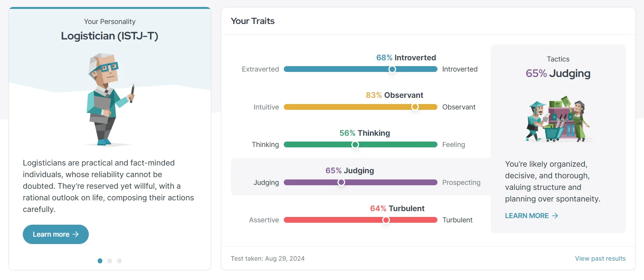The width and height of the screenshot is (644, 280).
Task: Click the Logistician (ISTJ-T) heading
Action: click(x=110, y=36)
